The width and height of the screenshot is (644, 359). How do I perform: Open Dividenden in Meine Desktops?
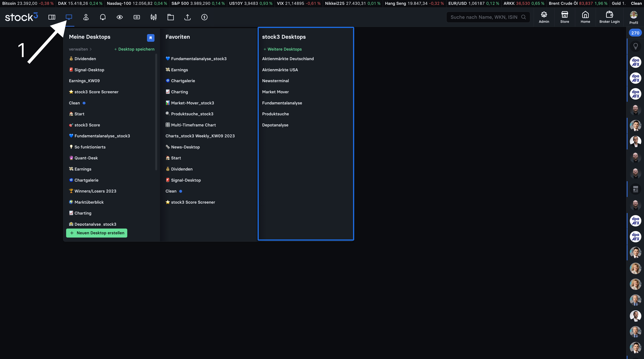(82, 59)
